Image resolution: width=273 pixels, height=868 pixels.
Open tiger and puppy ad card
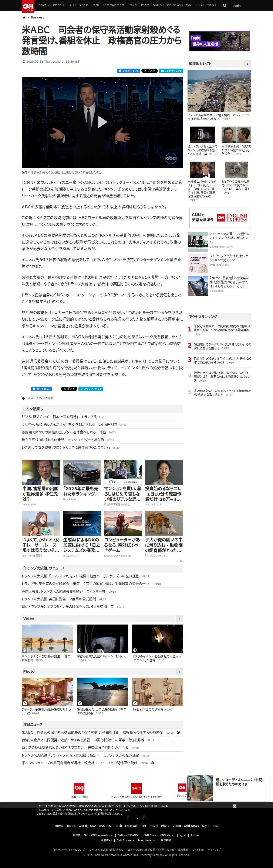tap(164, 534)
